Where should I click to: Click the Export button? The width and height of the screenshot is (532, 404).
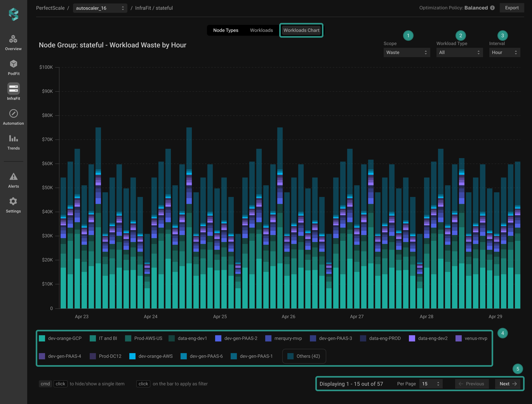click(x=511, y=8)
